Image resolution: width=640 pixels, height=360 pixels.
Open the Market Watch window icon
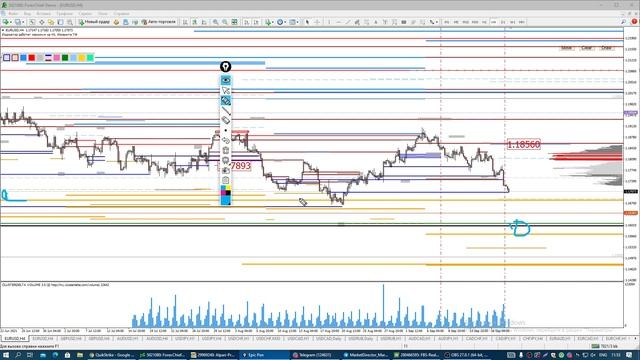[x=32, y=22]
